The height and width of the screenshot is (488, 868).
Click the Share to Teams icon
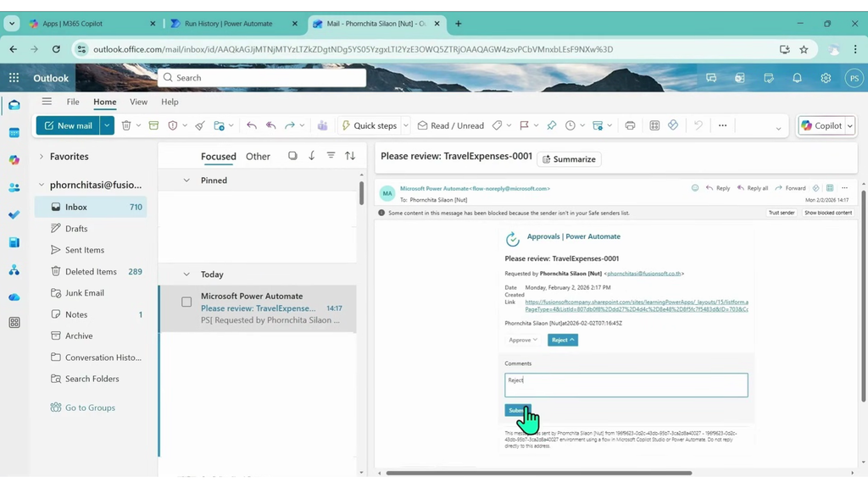pyautogui.click(x=322, y=125)
